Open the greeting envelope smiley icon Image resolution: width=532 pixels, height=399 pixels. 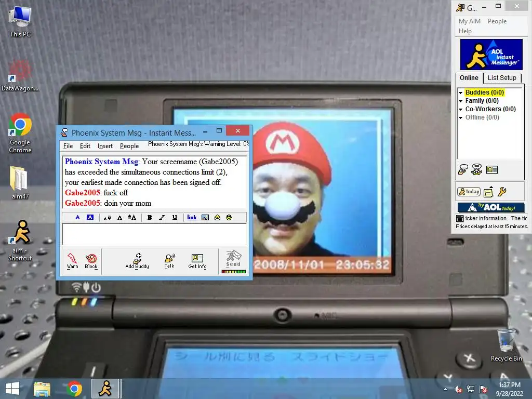pyautogui.click(x=218, y=218)
